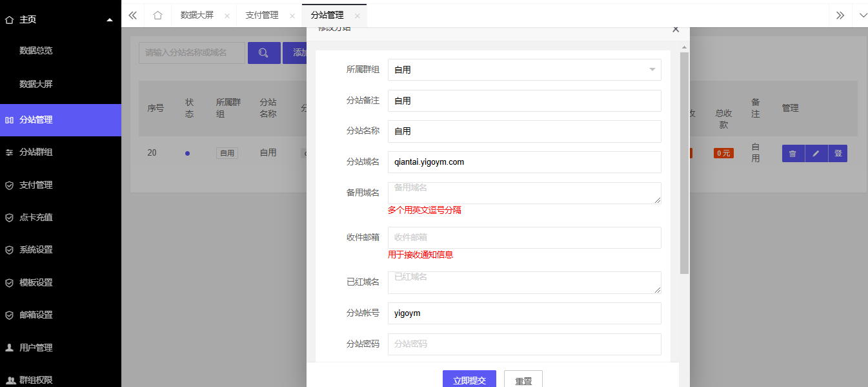868x387 pixels.
Task: Click the 立即提交 submit button
Action: 469,380
